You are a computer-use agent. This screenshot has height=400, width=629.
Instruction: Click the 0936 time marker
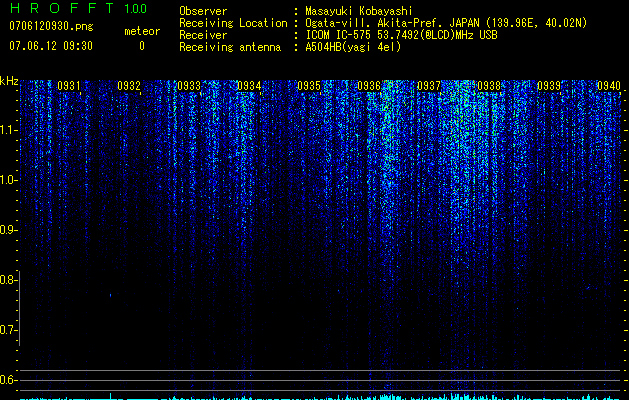click(x=369, y=86)
